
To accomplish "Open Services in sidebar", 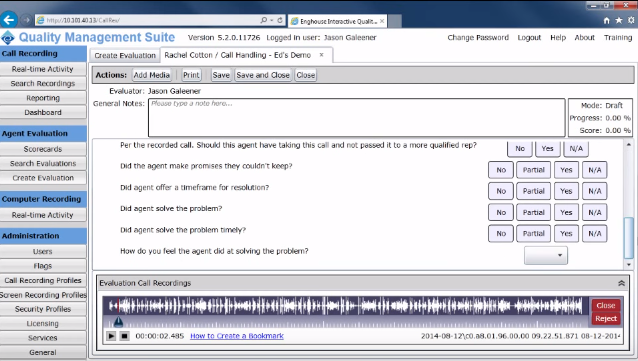I will pyautogui.click(x=43, y=338).
